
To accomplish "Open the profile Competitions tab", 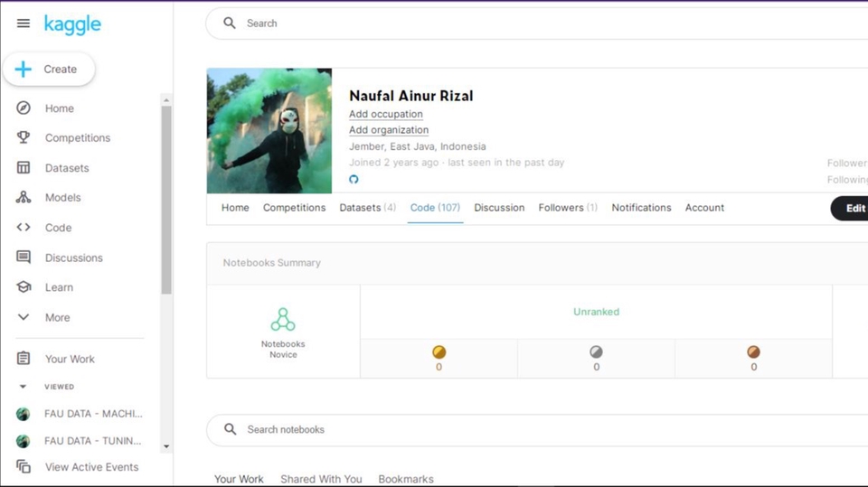I will (x=294, y=208).
